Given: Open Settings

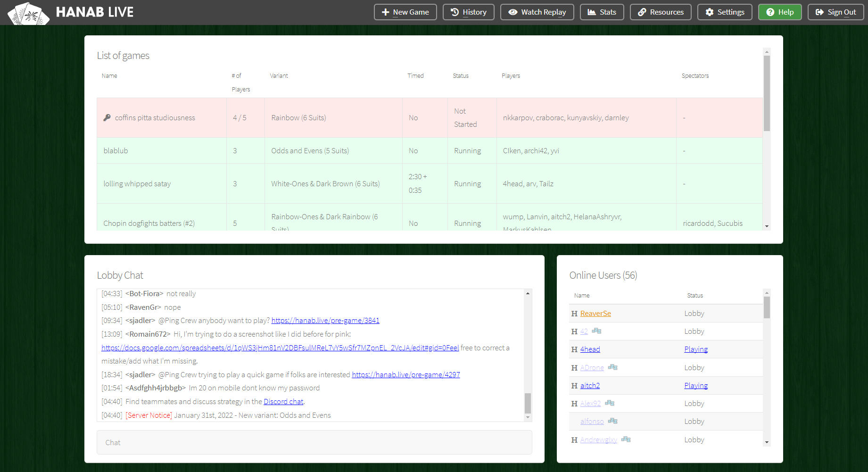Looking at the screenshot, I should [x=725, y=12].
